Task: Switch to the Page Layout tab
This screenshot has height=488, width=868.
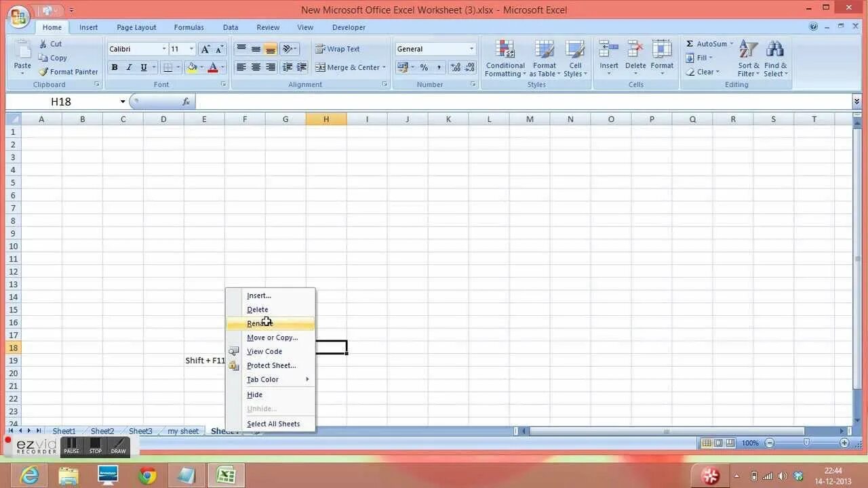Action: 136,28
